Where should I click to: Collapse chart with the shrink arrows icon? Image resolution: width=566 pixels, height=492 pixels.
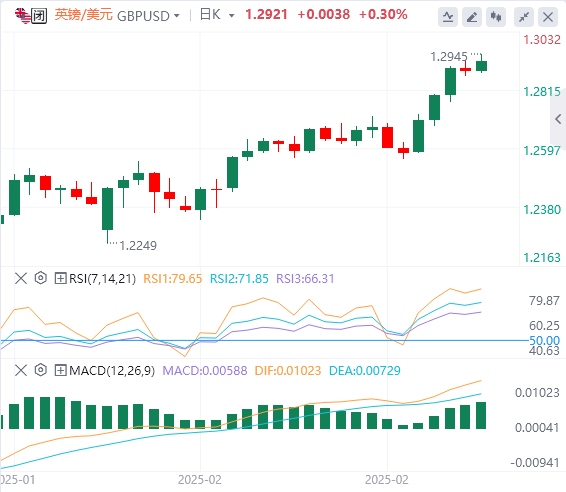coord(524,17)
